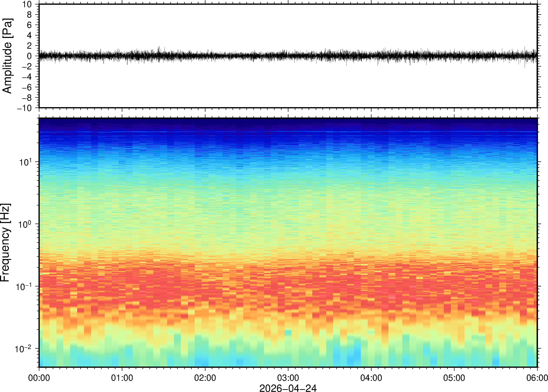Click the 00:00 start time label
Image resolution: width=548 pixels, height=392 pixels.
click(x=39, y=378)
